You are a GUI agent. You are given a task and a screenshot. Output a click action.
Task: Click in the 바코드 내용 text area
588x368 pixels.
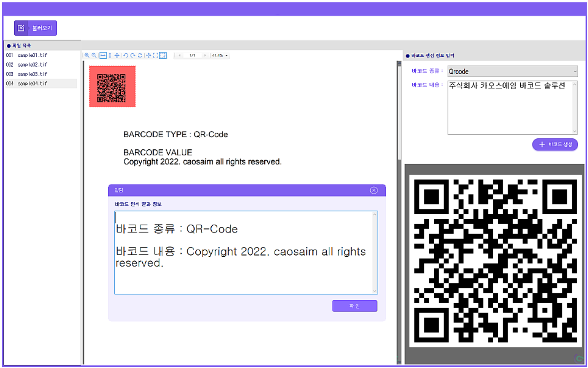click(x=510, y=107)
